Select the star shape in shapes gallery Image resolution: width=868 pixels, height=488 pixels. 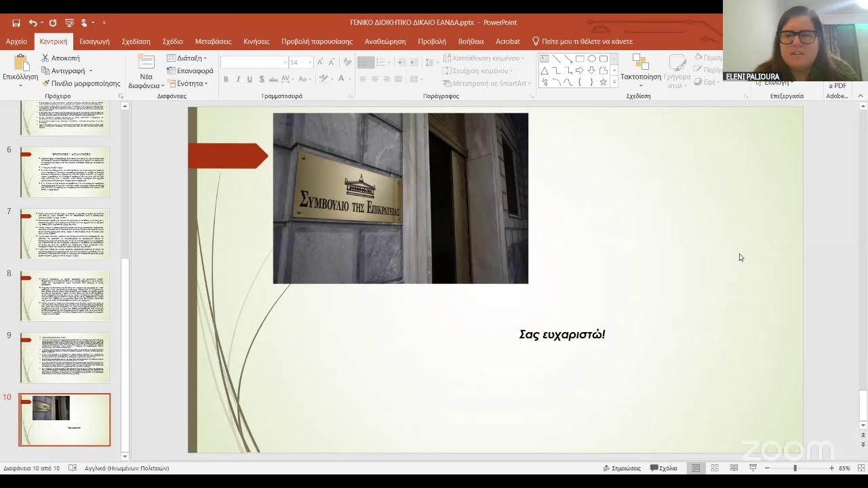coord(603,82)
